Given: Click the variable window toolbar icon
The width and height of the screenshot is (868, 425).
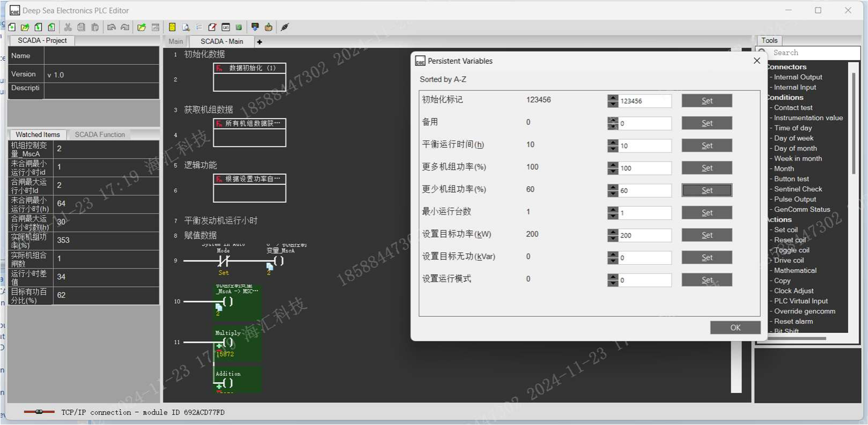Looking at the screenshot, I should 226,27.
